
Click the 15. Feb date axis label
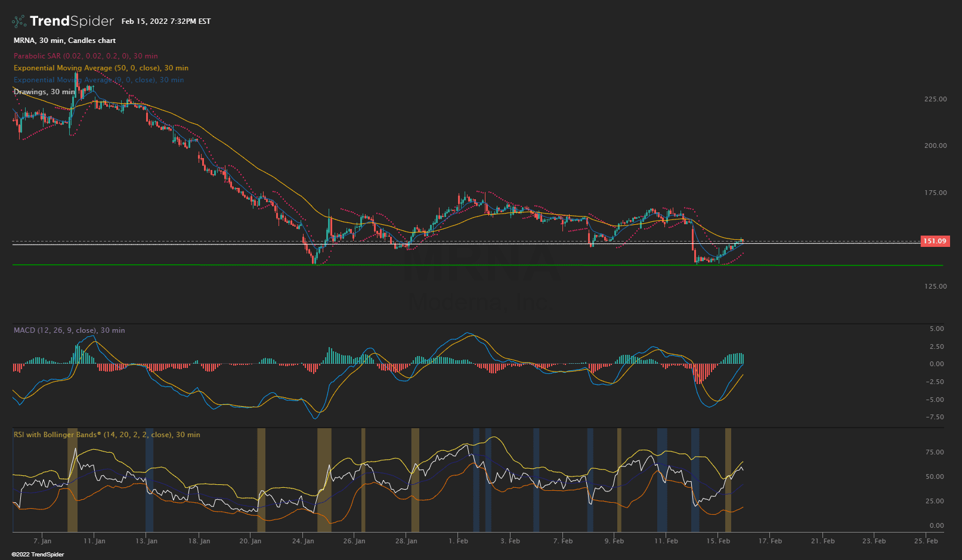(x=718, y=540)
